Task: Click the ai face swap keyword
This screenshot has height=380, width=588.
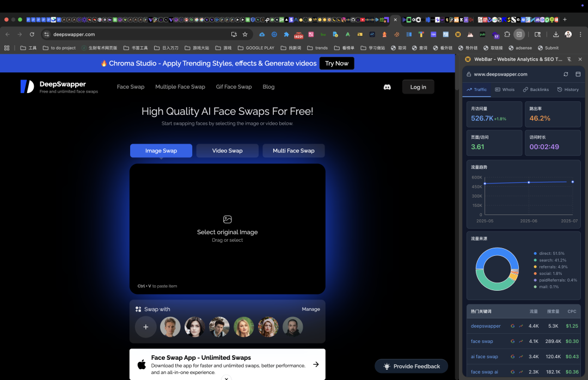Action: click(484, 357)
